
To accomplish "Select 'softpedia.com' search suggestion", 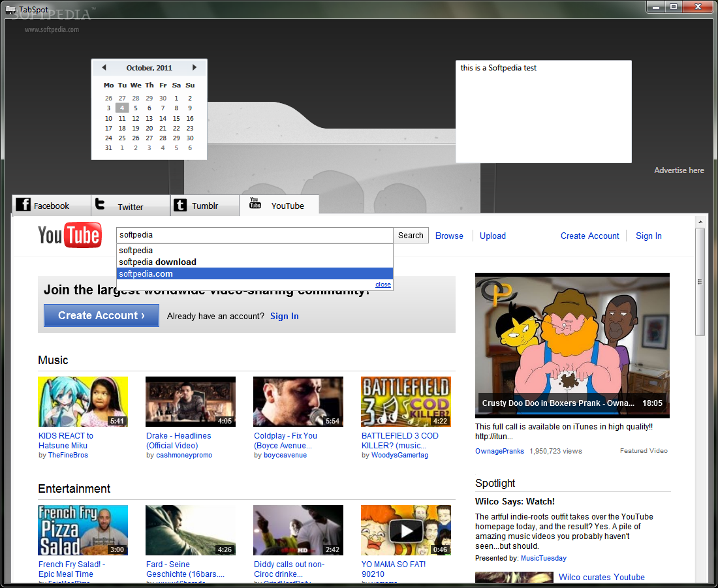I will point(255,273).
